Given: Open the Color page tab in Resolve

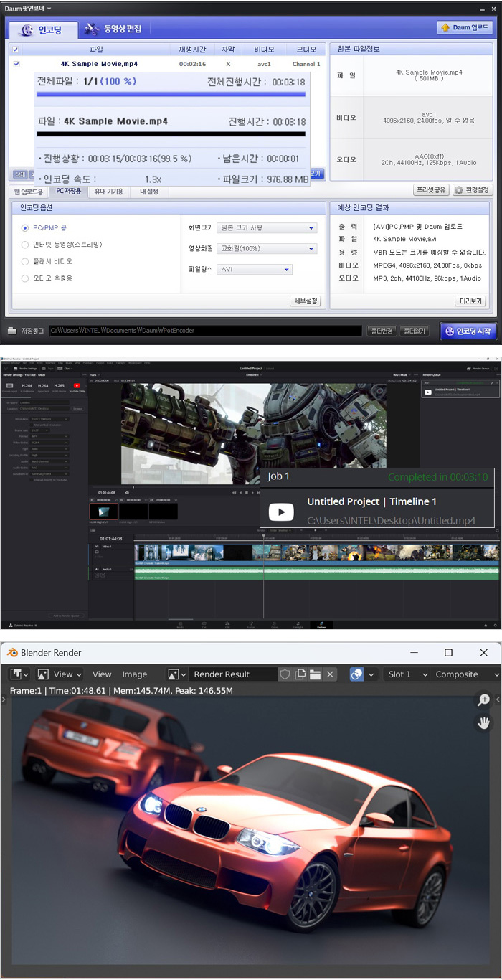Looking at the screenshot, I should [x=274, y=625].
